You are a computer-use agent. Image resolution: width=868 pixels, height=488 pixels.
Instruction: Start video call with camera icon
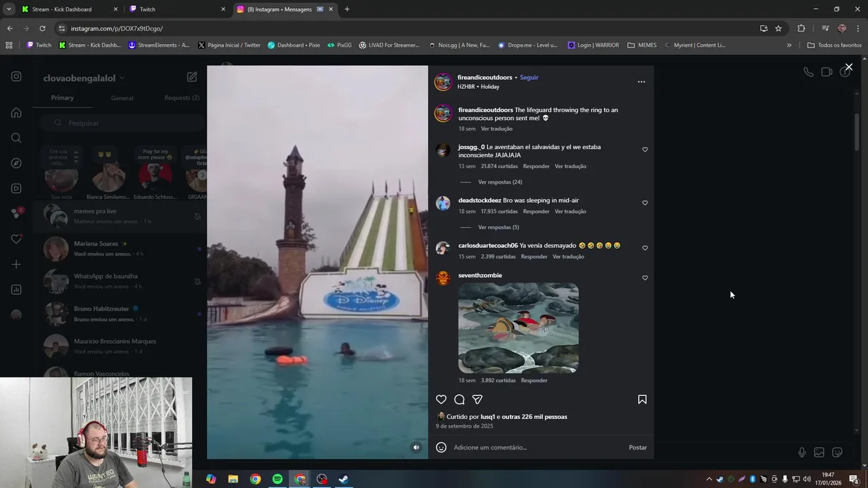click(x=827, y=72)
